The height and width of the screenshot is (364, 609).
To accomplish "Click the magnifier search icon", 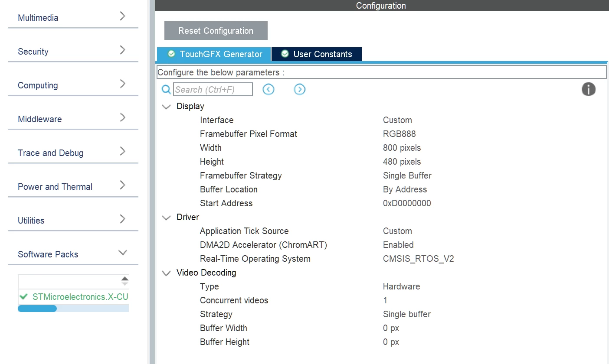I will coord(166,90).
